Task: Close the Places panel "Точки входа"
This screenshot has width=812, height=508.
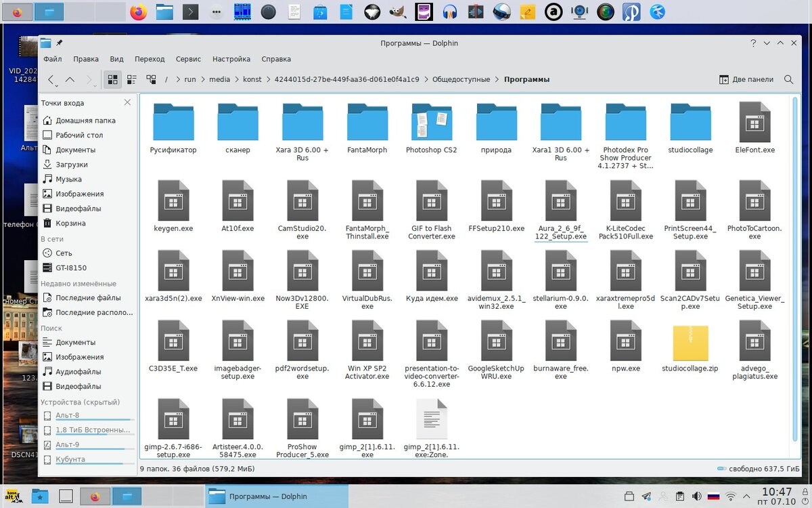Action: pyautogui.click(x=127, y=103)
